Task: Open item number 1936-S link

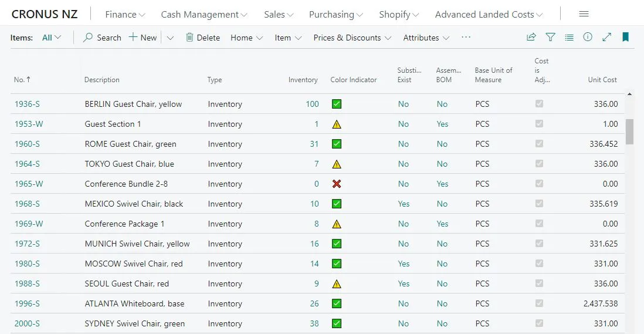Action: [27, 104]
